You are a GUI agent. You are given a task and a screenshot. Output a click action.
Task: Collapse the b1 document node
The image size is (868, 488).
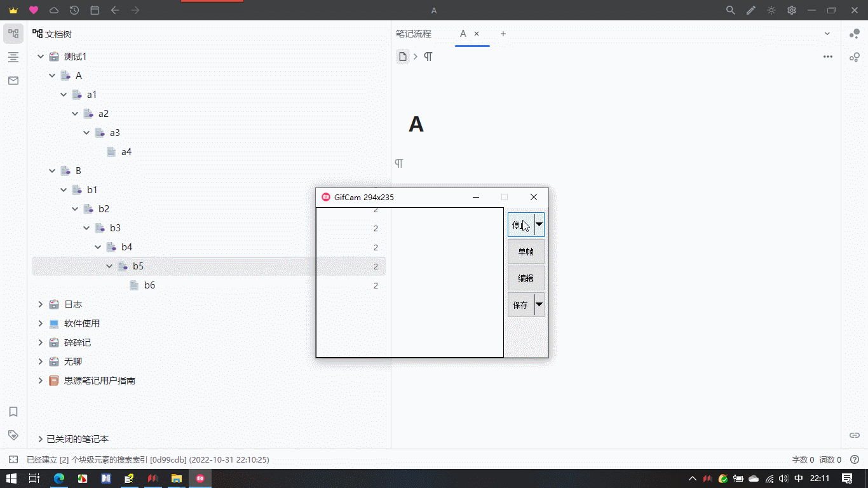[x=64, y=190]
